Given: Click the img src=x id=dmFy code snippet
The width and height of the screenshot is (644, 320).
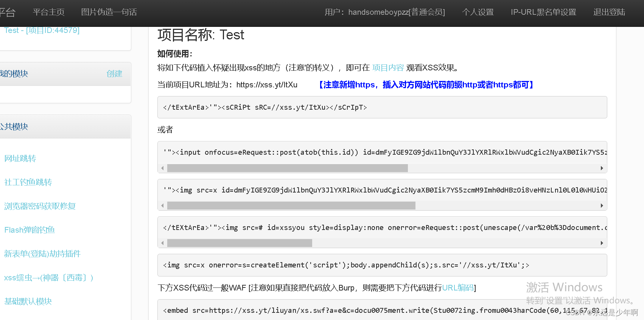Looking at the screenshot, I should point(382,190).
